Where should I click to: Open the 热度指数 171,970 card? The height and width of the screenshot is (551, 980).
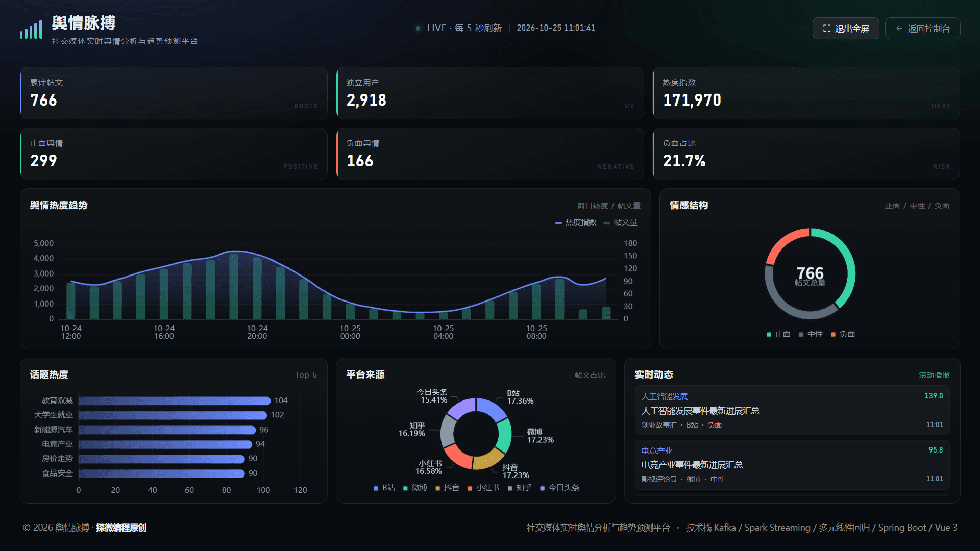[806, 93]
